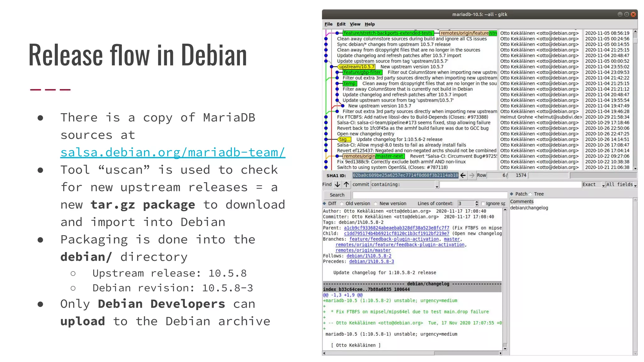Go forward in history with the right arrow
The height and width of the screenshot is (362, 644).
coord(472,175)
